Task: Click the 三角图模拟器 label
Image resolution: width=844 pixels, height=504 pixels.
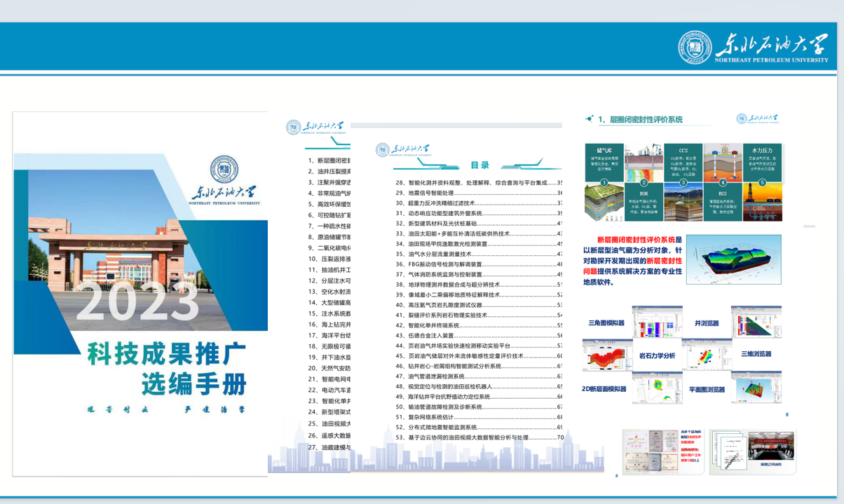Action: pos(607,323)
